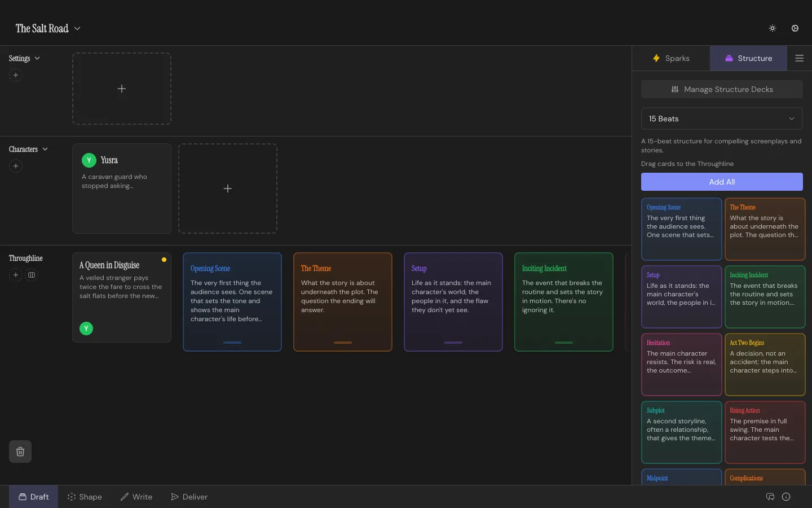The image size is (812, 508).
Task: Click the green Y badge on Queen card
Action: click(x=86, y=329)
